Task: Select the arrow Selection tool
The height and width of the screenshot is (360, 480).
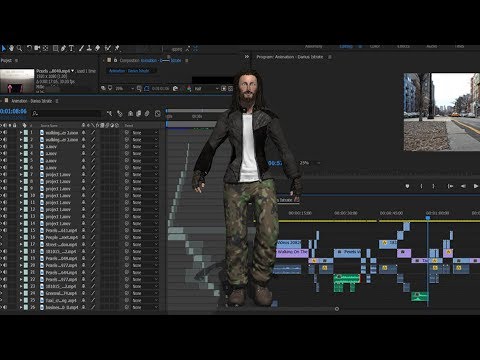Action: (4, 48)
